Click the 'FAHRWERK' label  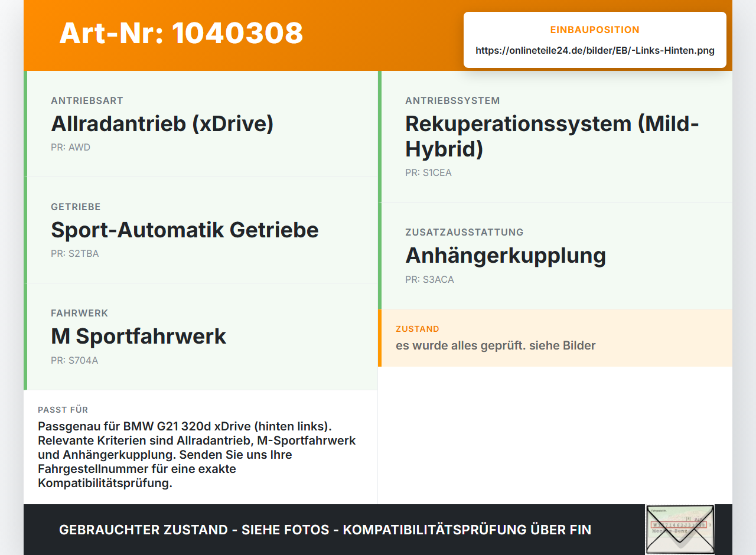(x=80, y=313)
